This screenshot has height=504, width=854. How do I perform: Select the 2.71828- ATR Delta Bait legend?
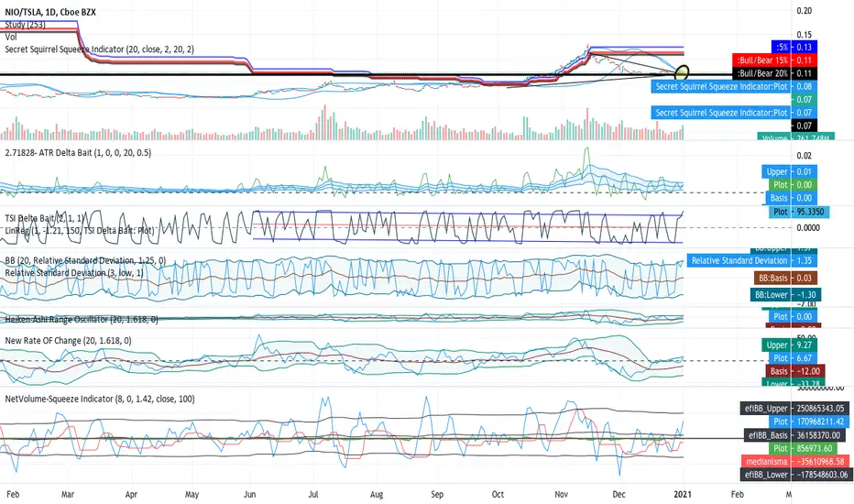click(x=78, y=152)
